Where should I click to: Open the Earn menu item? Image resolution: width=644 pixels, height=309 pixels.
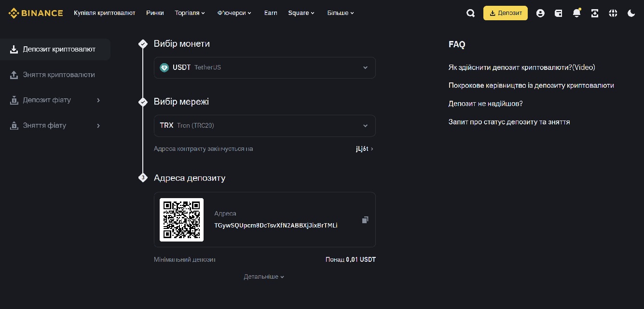pyautogui.click(x=271, y=13)
